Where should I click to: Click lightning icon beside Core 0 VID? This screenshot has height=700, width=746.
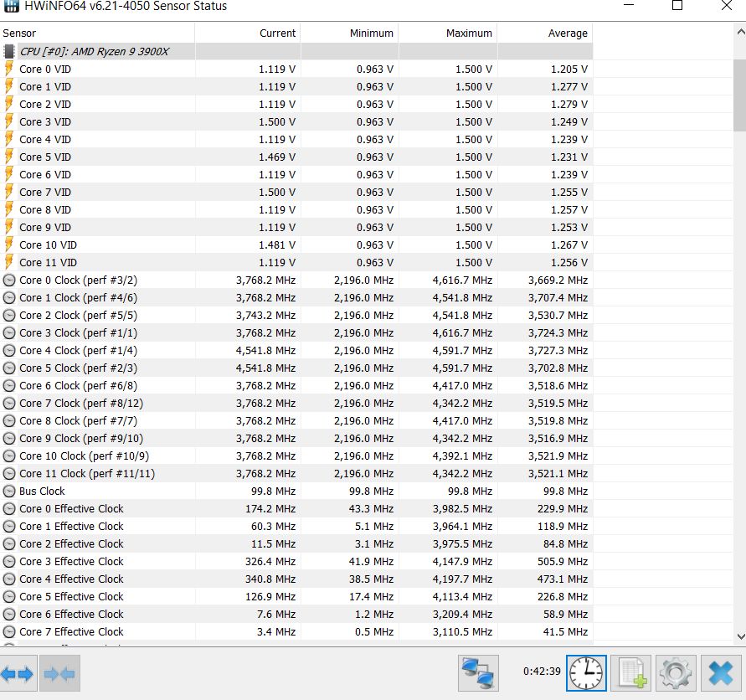(8, 69)
